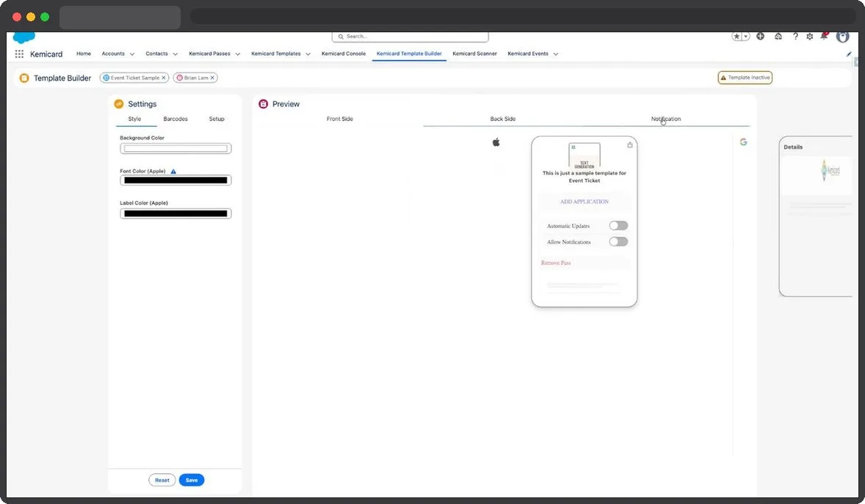Go to the Home tab
The height and width of the screenshot is (504, 865).
83,54
